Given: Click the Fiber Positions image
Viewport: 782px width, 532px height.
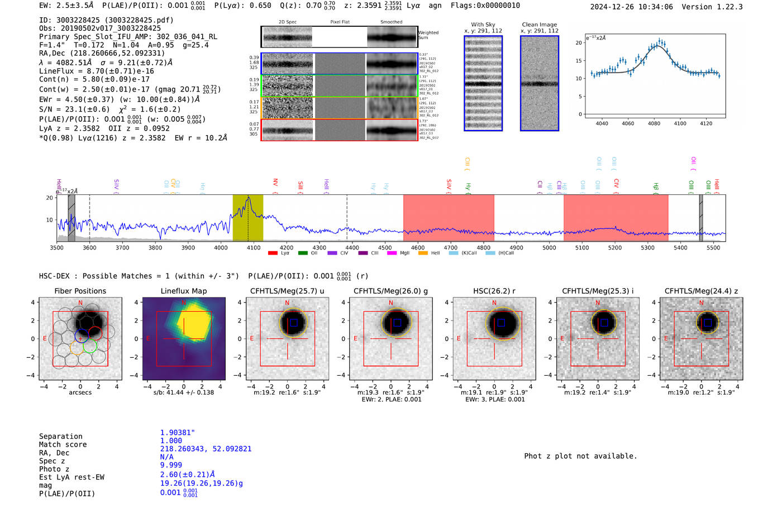Looking at the screenshot, I should [x=80, y=339].
